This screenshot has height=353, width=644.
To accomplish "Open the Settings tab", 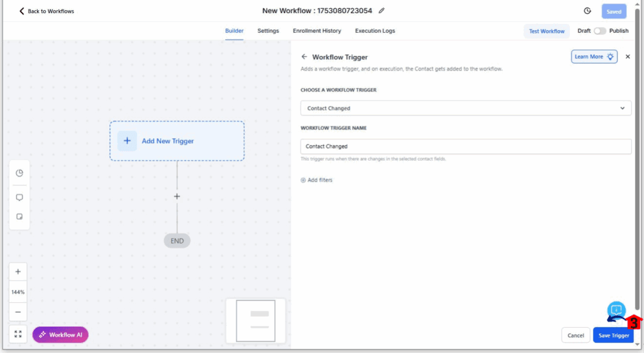I will pos(268,31).
